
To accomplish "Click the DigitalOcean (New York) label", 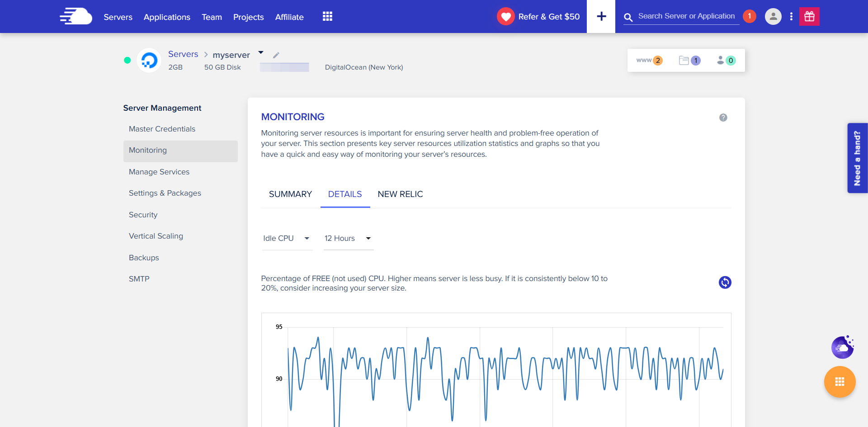I will (x=364, y=67).
